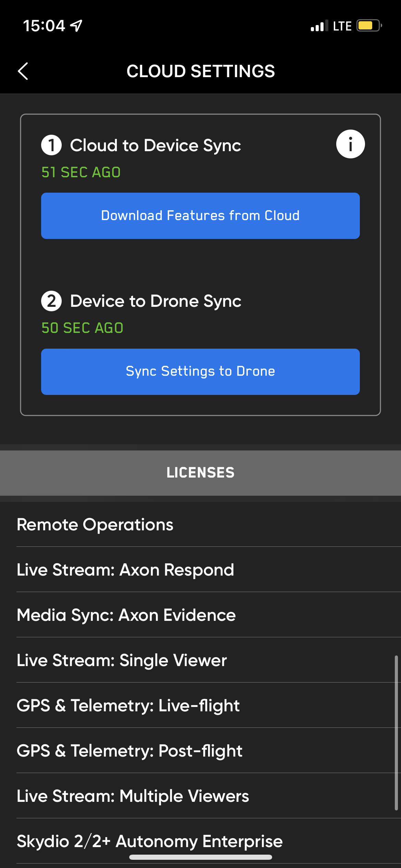Tap the step 1 number badge
The image size is (401, 868).
(51, 145)
